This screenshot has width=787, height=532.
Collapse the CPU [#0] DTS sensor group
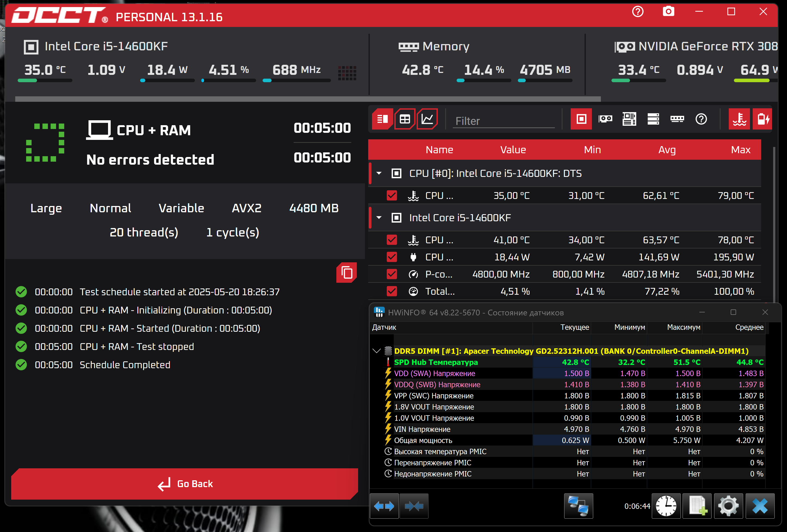click(x=379, y=173)
